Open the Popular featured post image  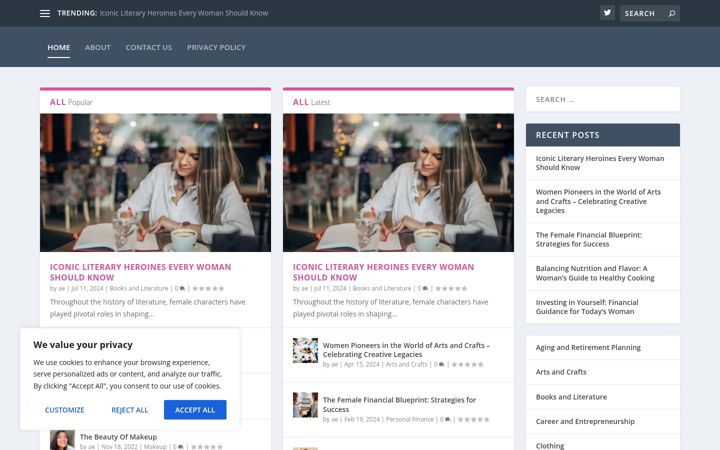(155, 183)
